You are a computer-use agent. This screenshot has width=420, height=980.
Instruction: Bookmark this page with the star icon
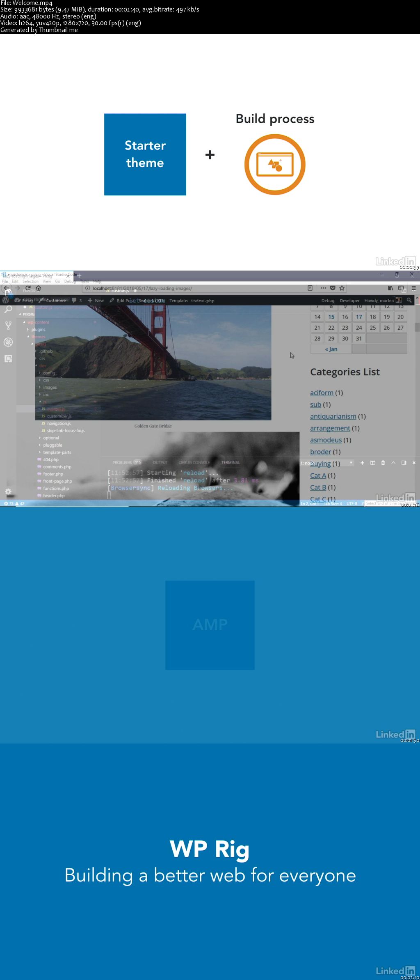point(342,288)
